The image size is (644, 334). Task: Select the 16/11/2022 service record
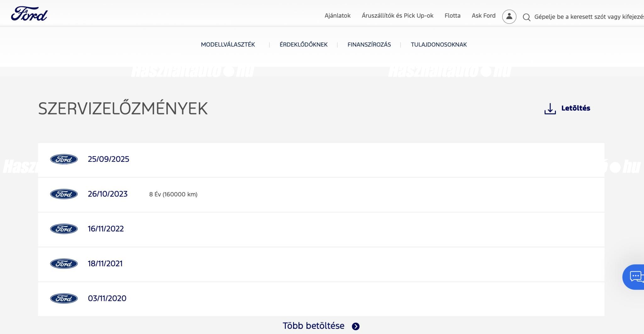click(x=321, y=229)
